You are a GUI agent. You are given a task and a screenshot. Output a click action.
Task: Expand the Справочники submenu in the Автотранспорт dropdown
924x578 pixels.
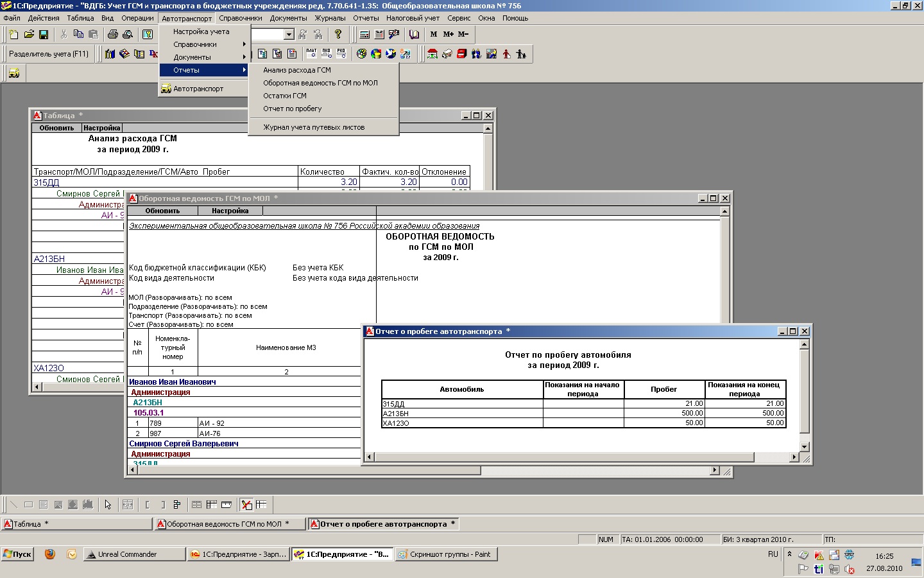(204, 44)
